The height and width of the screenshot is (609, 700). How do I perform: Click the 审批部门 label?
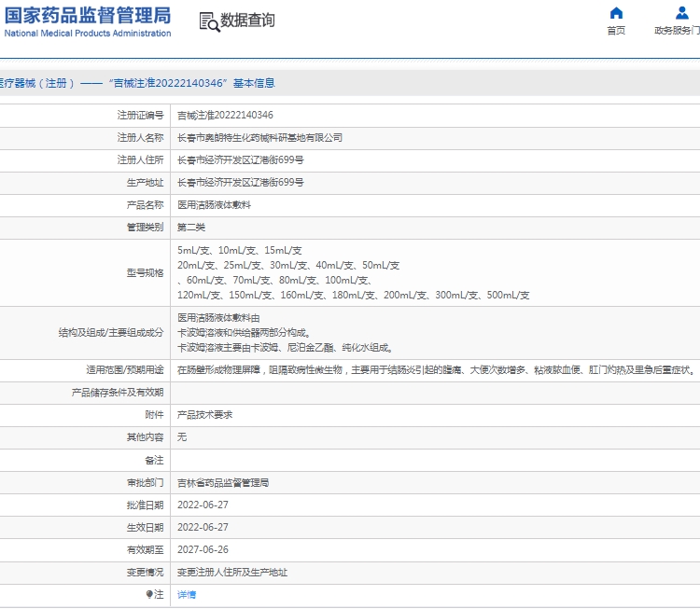click(x=145, y=483)
